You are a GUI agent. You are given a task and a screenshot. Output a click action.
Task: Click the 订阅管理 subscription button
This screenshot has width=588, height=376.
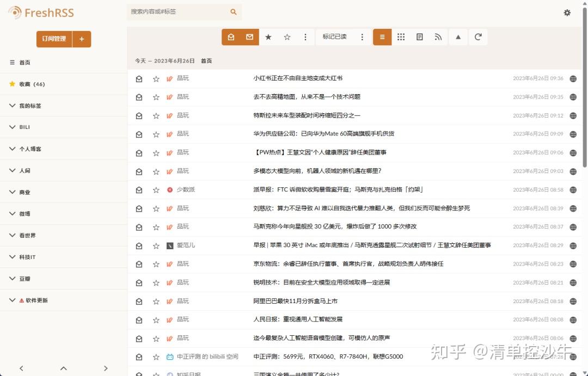tap(54, 39)
